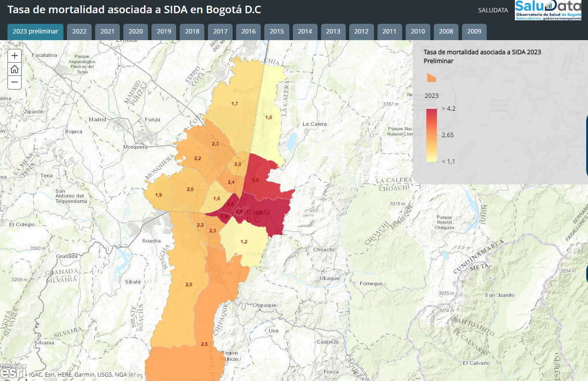
Task: Click the Funza town label
Action: 152,120
